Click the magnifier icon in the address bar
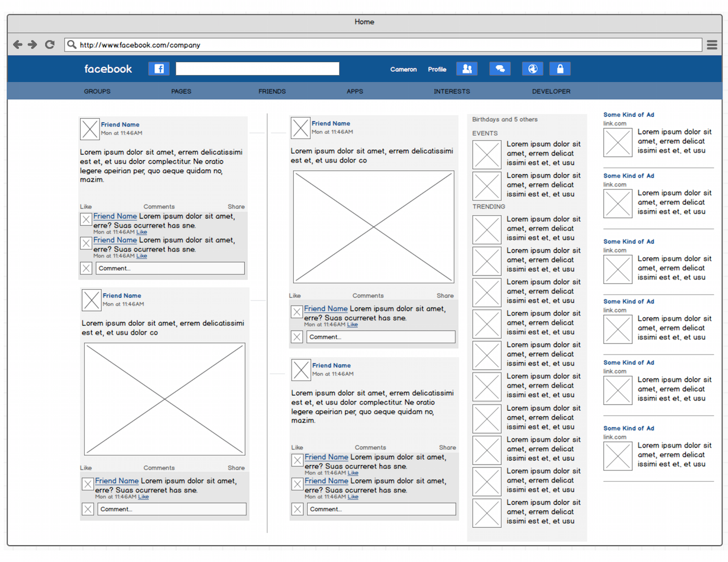This screenshot has height=562, width=728. click(72, 45)
